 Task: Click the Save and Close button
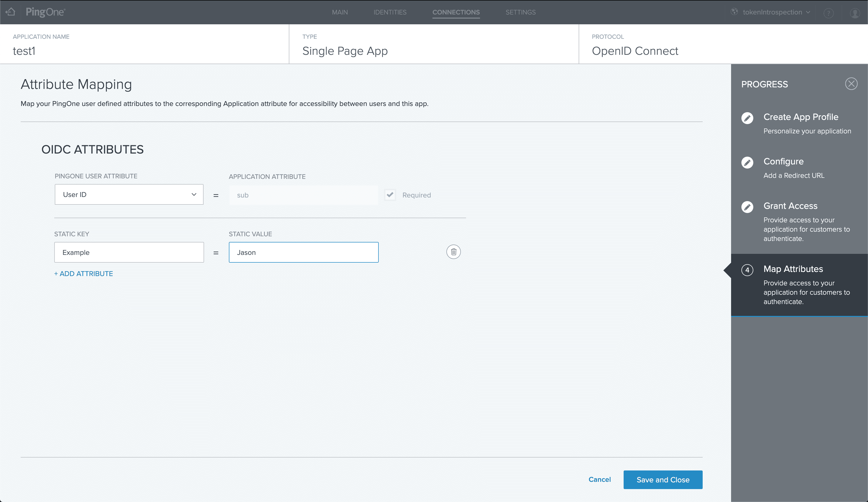tap(663, 480)
